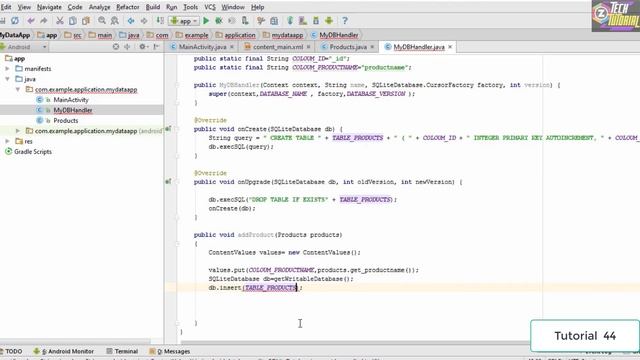The image size is (640, 360).
Task: Collapse the java folder
Action: click(7, 79)
